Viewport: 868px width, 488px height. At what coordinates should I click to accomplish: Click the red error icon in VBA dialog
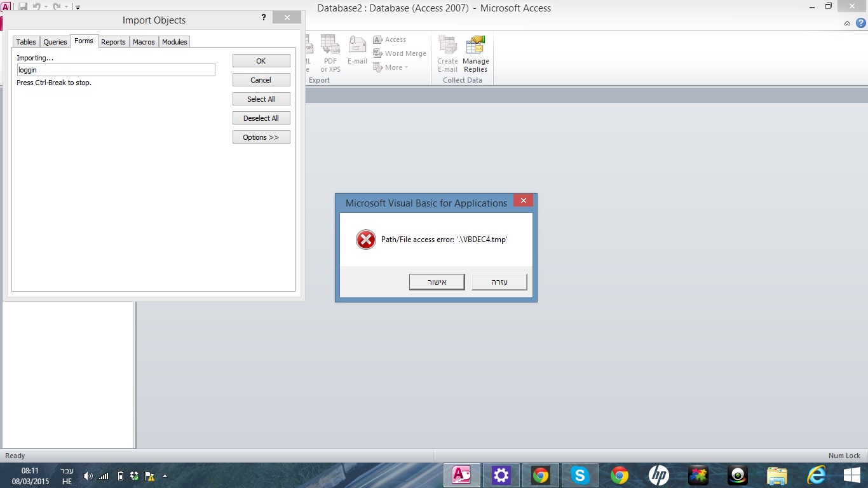(366, 240)
